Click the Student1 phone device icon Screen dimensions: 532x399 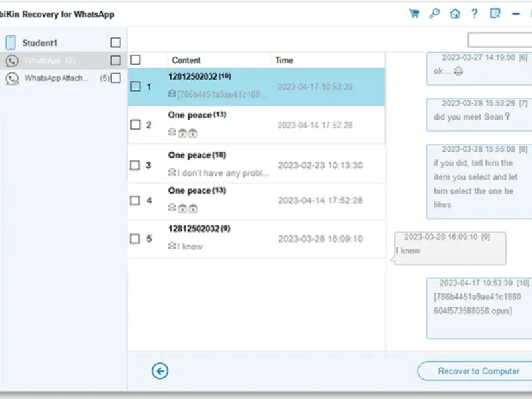(x=11, y=43)
